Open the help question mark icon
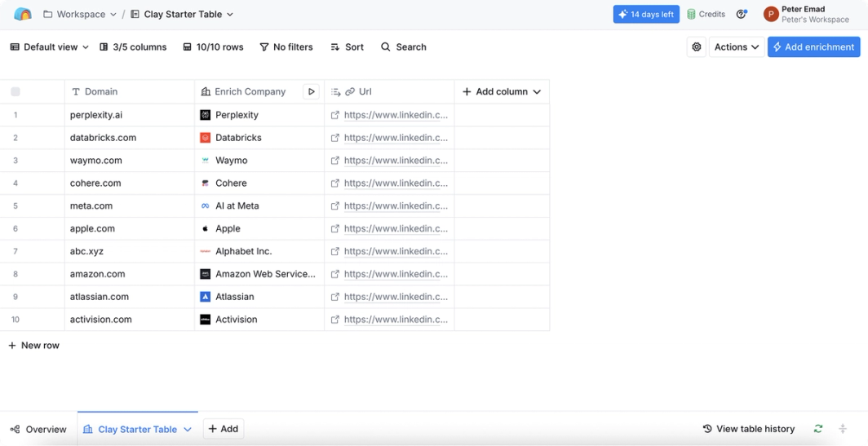 pyautogui.click(x=742, y=15)
